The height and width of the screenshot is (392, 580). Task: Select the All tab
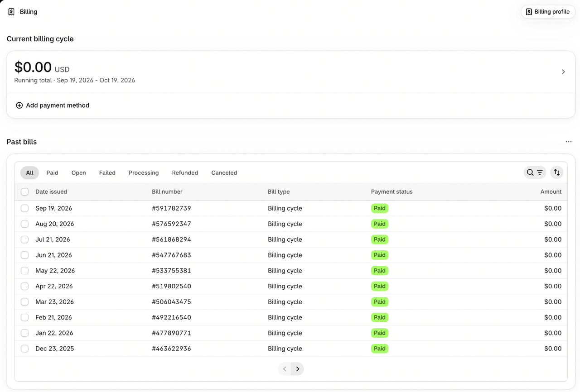tap(29, 173)
